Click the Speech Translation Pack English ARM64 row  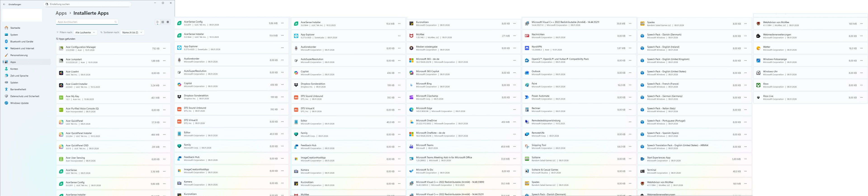click(x=694, y=147)
